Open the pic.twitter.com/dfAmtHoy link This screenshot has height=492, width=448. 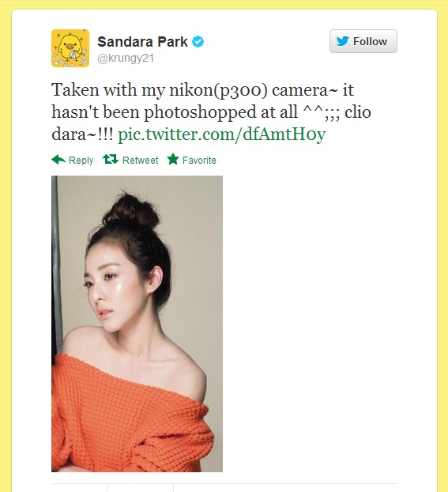222,134
